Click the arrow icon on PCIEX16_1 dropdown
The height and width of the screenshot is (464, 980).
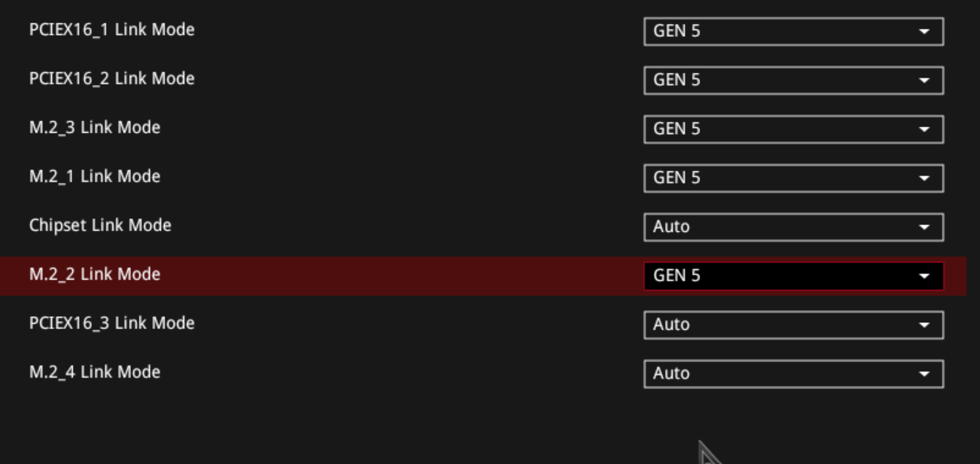coord(924,32)
